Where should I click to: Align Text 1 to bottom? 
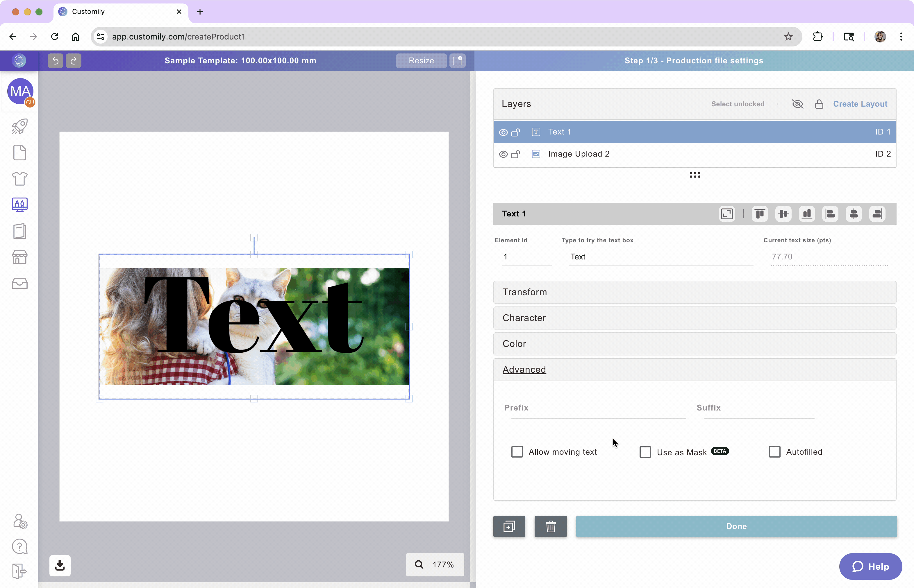pos(807,214)
